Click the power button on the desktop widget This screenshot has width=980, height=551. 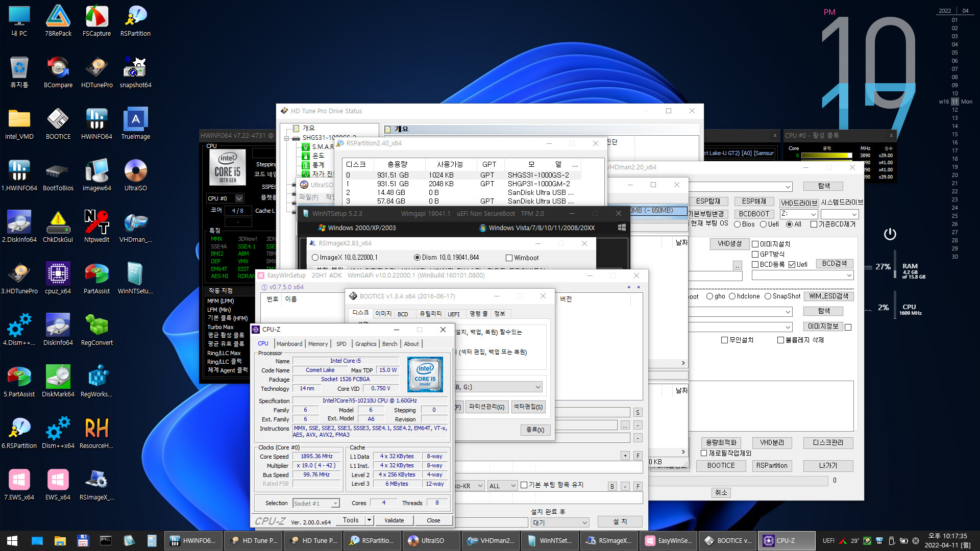[890, 234]
